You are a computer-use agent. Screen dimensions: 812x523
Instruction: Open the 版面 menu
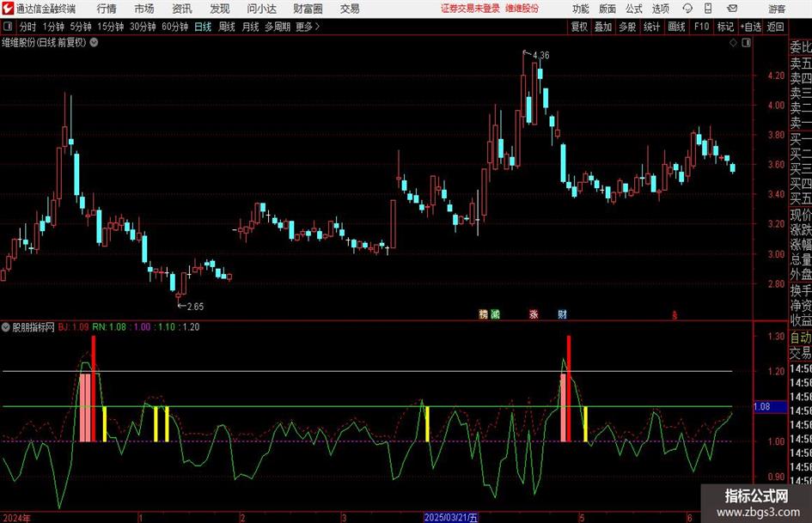(607, 9)
